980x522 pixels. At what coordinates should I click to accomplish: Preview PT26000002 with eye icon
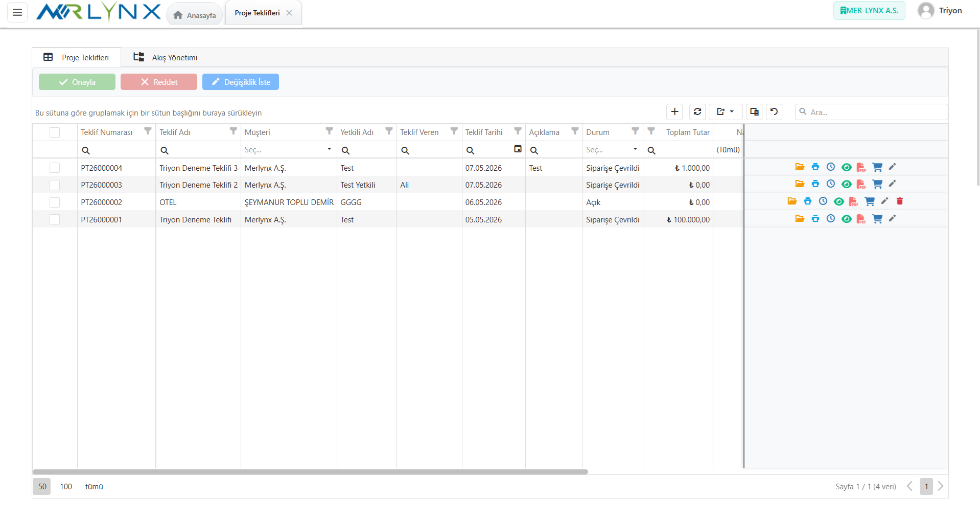[x=839, y=201]
